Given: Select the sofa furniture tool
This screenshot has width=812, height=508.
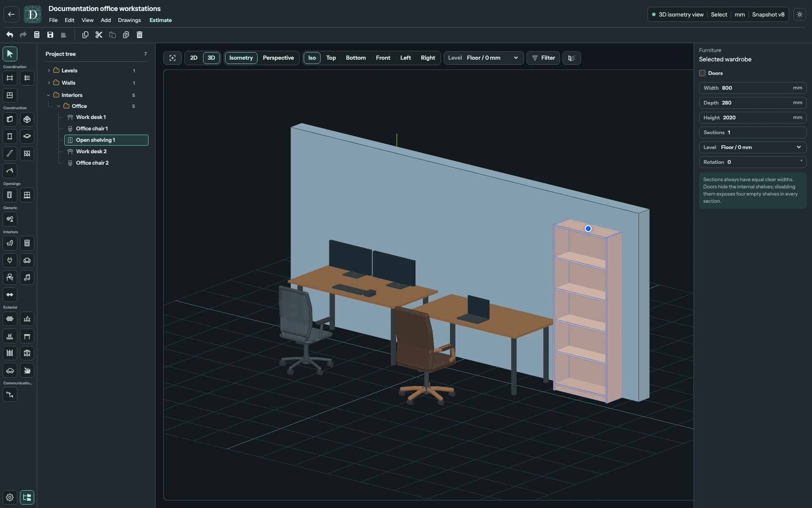Looking at the screenshot, I should tap(27, 260).
